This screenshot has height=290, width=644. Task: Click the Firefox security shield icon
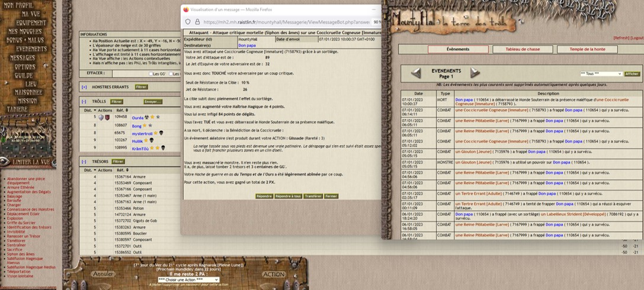pyautogui.click(x=188, y=22)
